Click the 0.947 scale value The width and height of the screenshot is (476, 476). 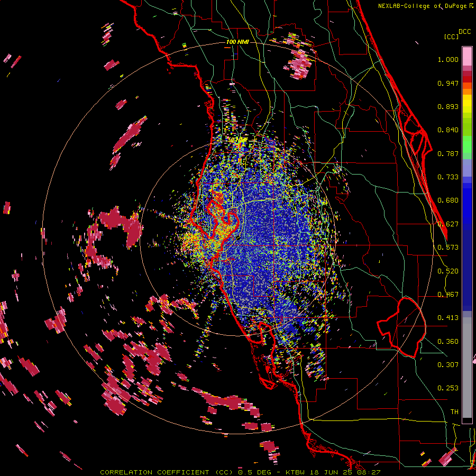click(x=448, y=83)
